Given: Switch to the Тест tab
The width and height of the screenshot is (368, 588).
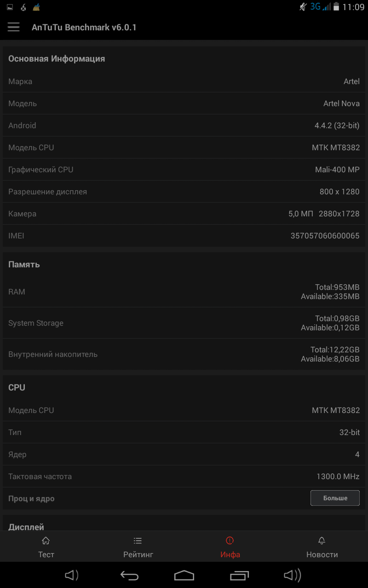Looking at the screenshot, I should (x=46, y=547).
